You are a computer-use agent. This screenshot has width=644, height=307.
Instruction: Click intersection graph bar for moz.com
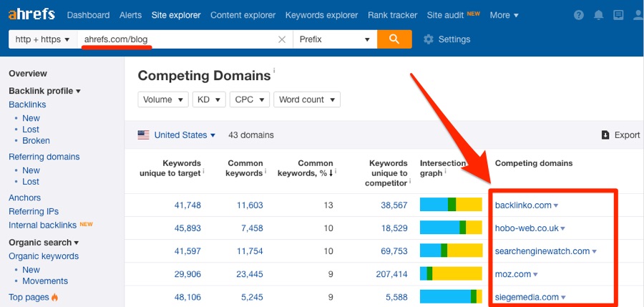coord(451,273)
